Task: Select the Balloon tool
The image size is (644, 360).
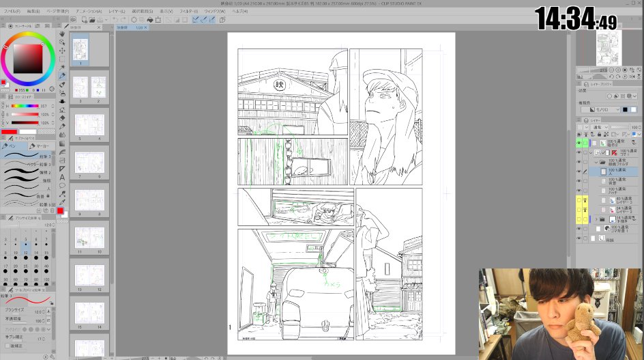Action: coord(62,186)
